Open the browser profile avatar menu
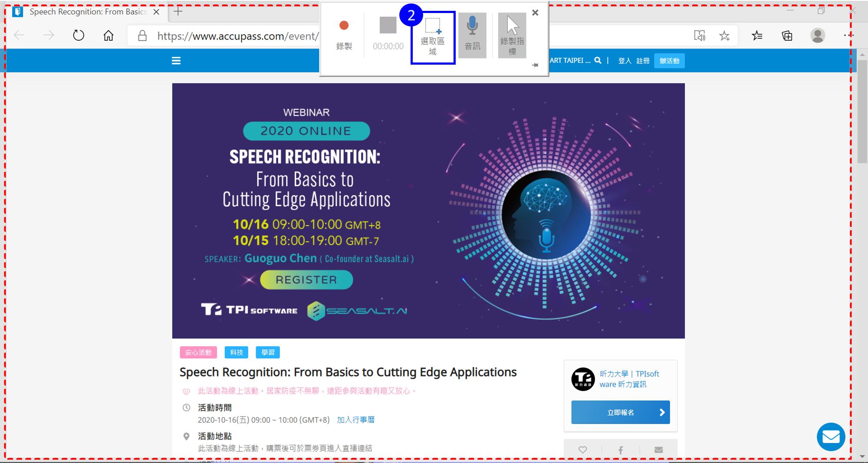This screenshot has width=868, height=463. click(818, 36)
